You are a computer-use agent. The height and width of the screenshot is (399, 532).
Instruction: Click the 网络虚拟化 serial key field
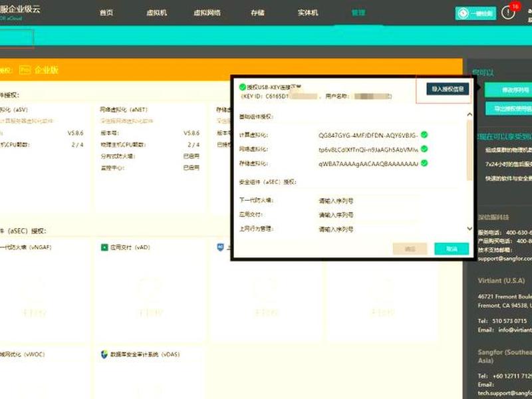(368, 150)
